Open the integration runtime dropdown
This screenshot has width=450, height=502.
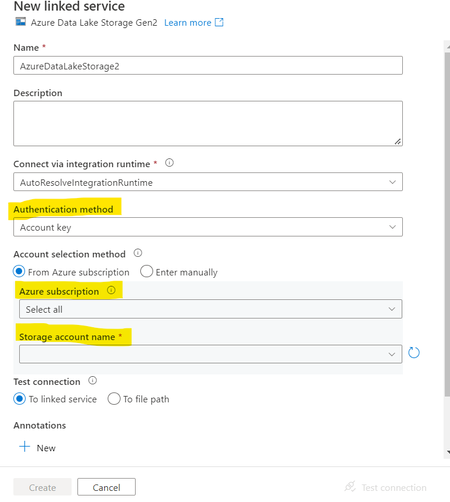coord(208,182)
